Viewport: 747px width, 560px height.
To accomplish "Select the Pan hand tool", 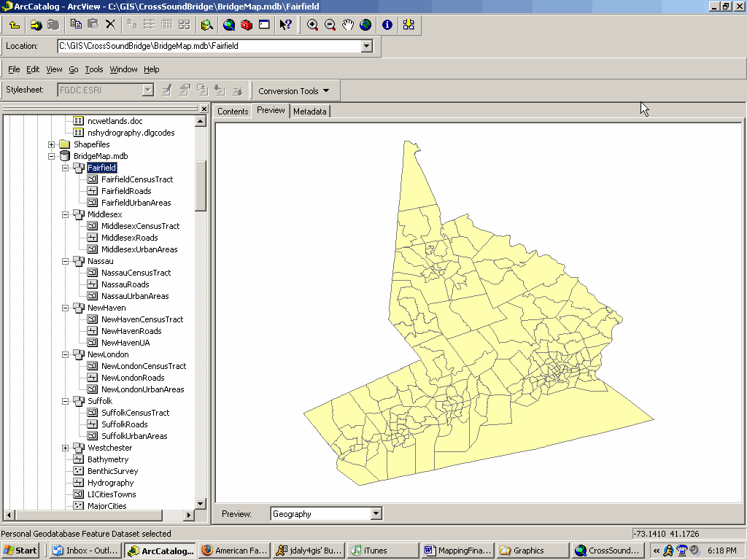I will (x=348, y=25).
